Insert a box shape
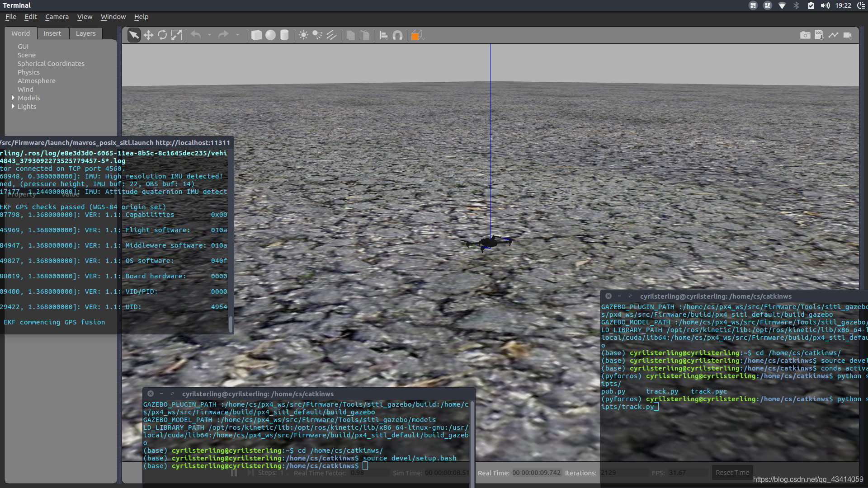 [x=256, y=35]
